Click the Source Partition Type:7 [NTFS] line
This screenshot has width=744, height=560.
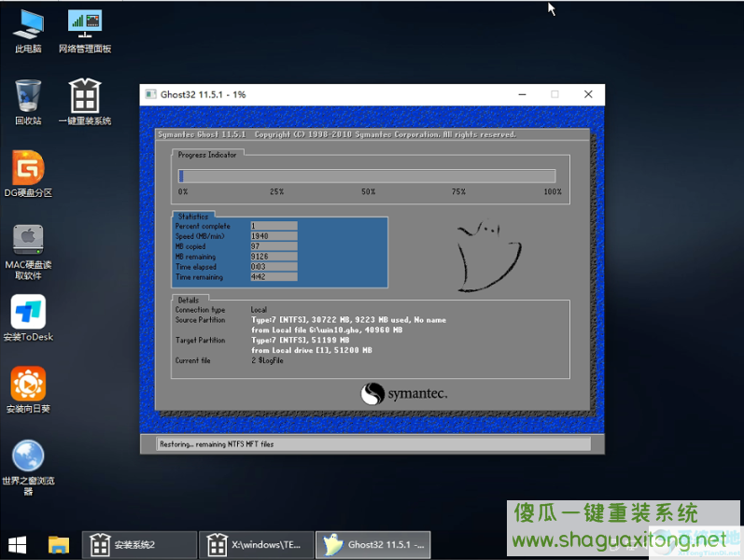[348, 320]
